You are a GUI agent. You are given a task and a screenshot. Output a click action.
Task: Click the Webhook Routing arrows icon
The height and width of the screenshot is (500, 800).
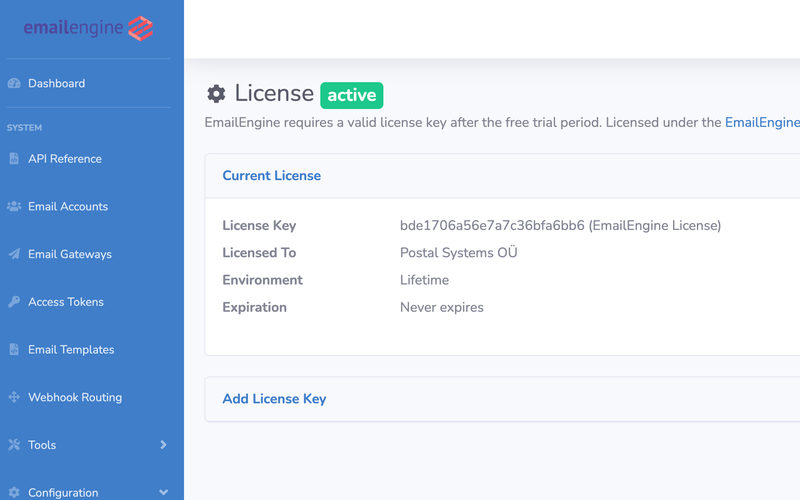14,398
